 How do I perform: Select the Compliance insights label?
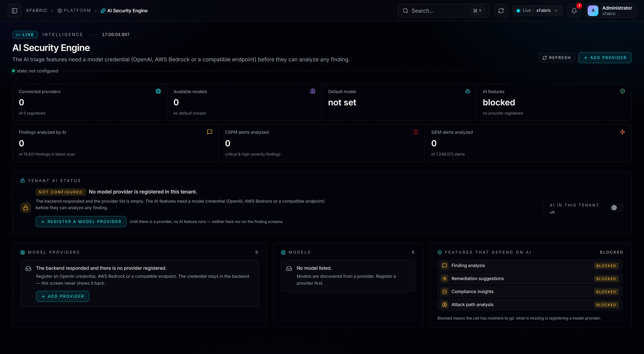coord(472,292)
